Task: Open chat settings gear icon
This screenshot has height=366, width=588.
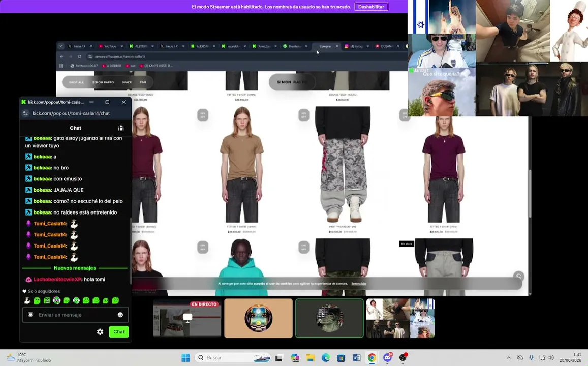Action: 100,332
